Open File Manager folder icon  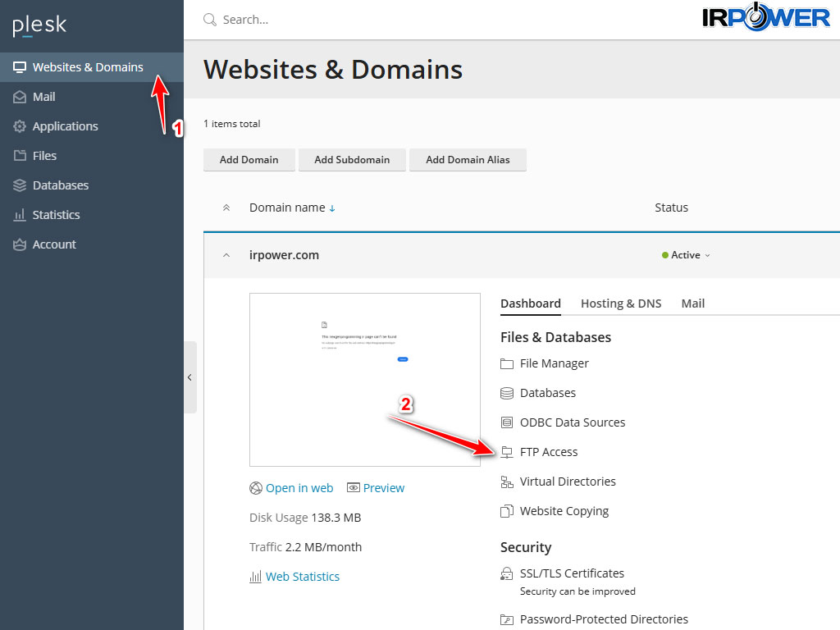(x=507, y=363)
